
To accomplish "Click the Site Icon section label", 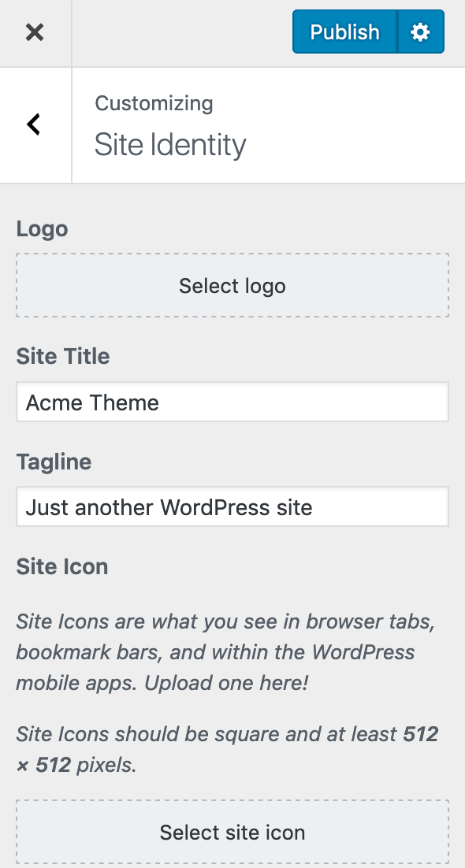I will (x=62, y=567).
